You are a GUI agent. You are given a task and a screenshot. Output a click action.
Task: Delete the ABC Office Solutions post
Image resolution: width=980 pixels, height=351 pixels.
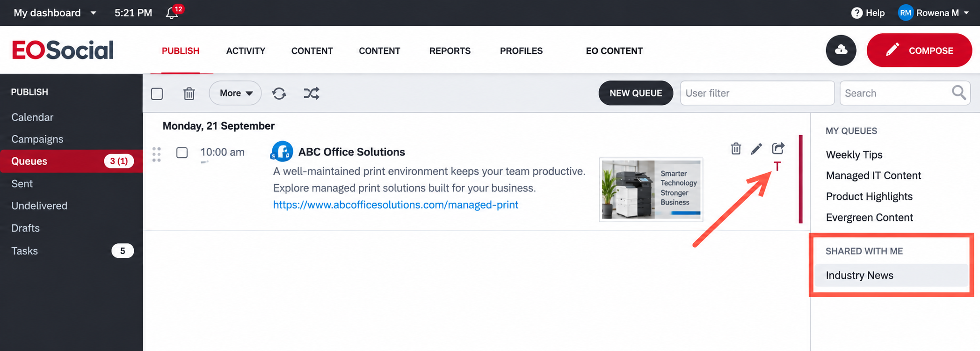click(x=736, y=148)
